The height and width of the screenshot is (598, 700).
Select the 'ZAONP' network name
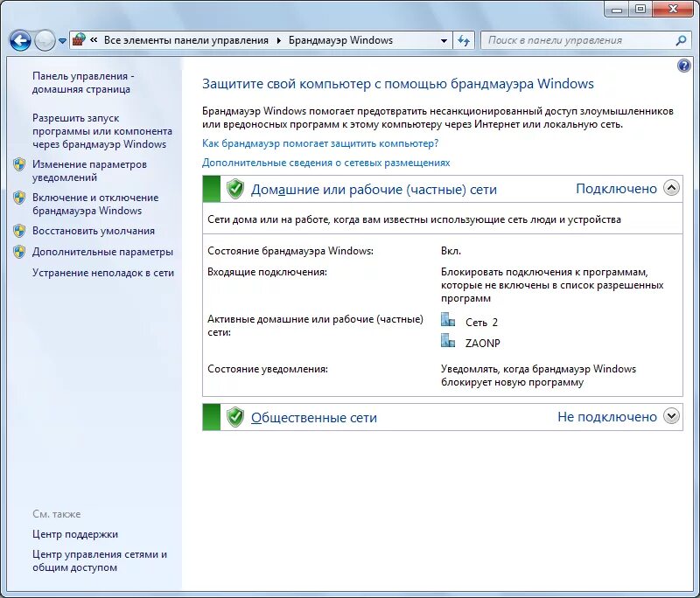point(483,343)
